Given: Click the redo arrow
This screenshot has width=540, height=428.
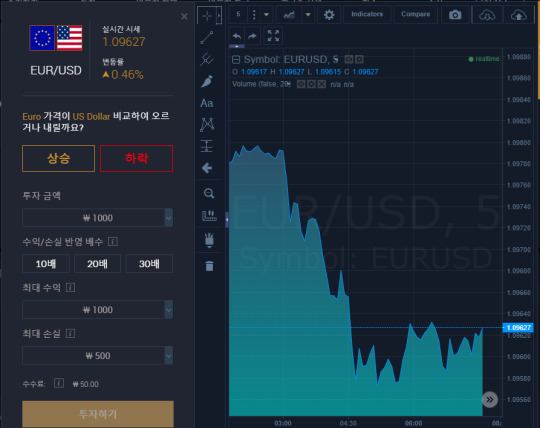Looking at the screenshot, I should (252, 36).
